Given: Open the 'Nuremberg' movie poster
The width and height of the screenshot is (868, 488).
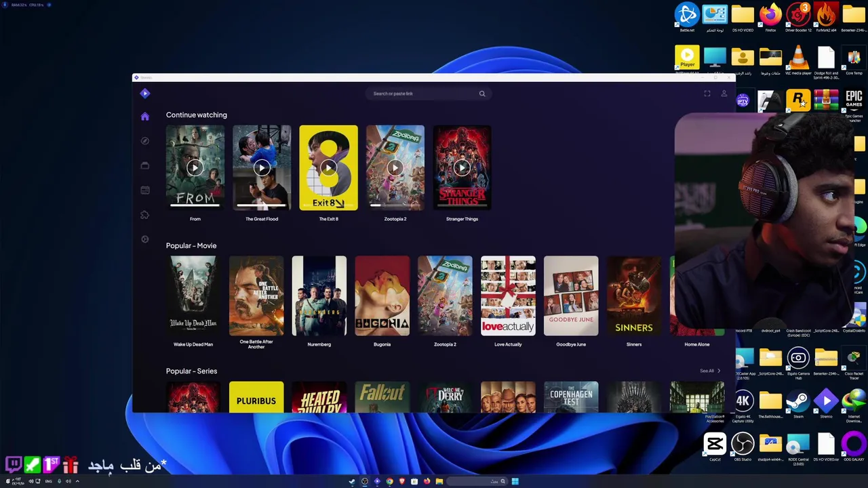Looking at the screenshot, I should 319,296.
